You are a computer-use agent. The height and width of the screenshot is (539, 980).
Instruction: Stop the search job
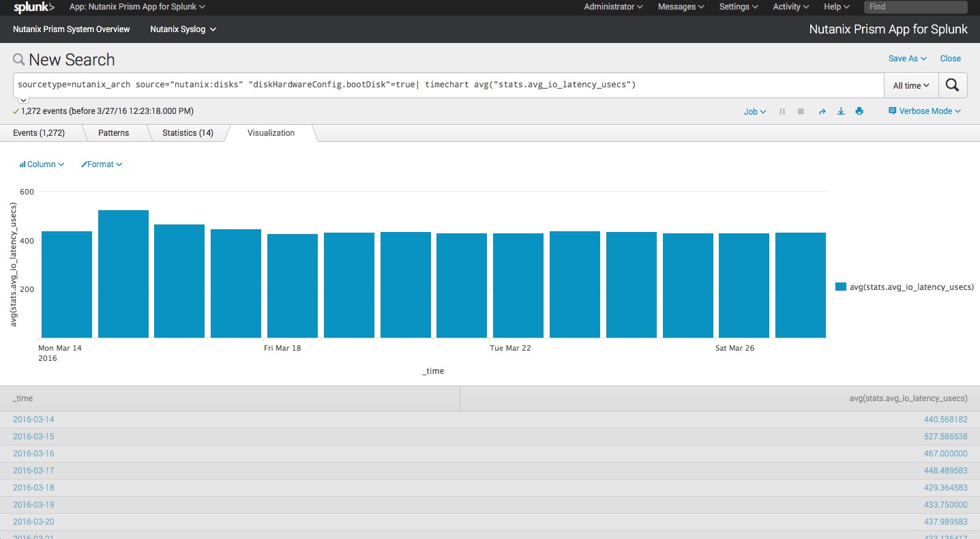pos(801,111)
